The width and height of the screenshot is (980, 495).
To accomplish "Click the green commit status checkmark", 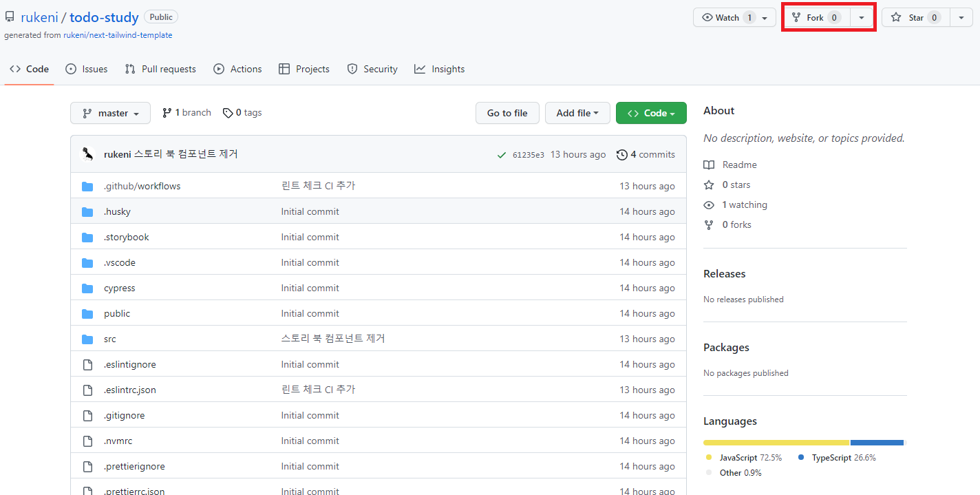I will coord(502,155).
